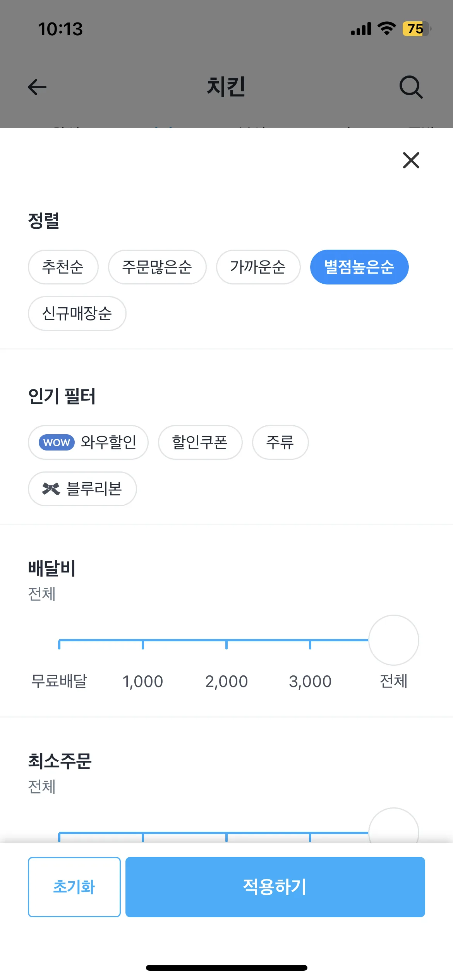The image size is (453, 980).
Task: Tap the search magnifier icon
Action: 411,87
